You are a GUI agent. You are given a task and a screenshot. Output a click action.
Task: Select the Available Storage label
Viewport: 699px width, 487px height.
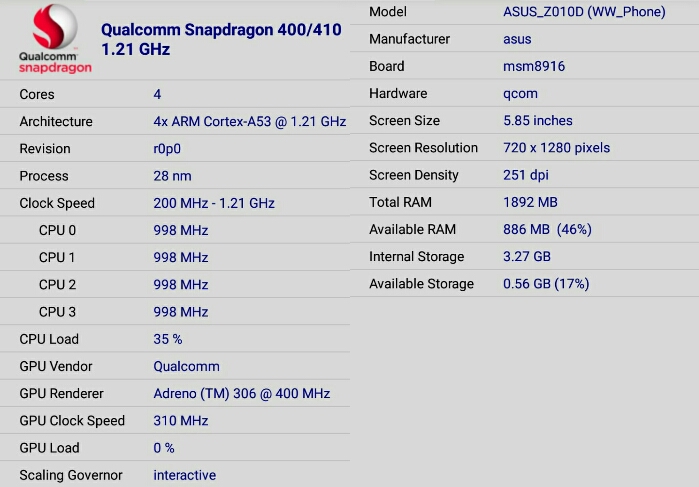[x=421, y=284]
